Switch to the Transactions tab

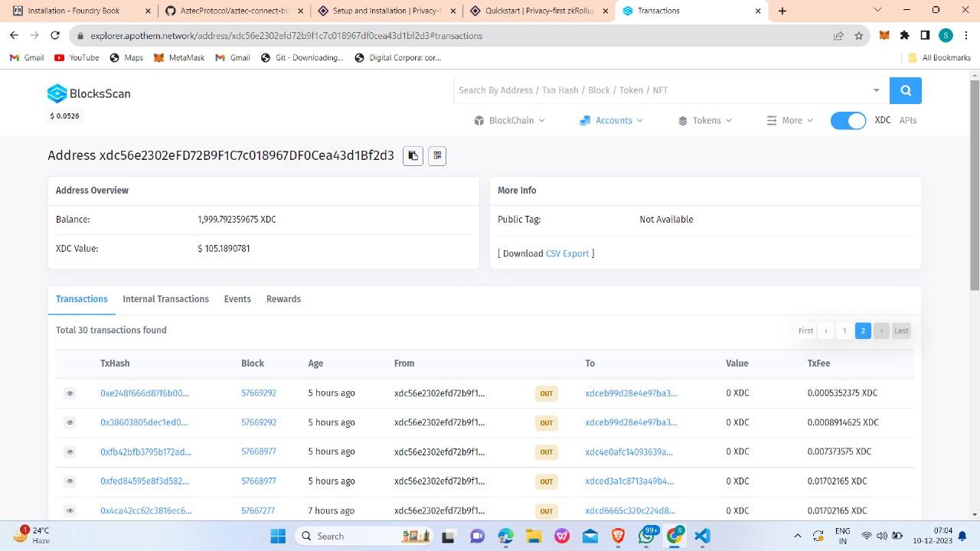click(81, 299)
